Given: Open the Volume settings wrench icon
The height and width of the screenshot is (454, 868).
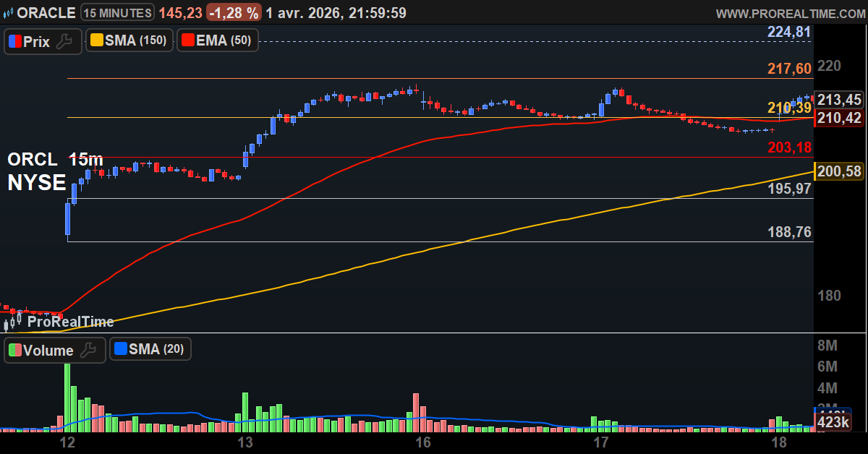Looking at the screenshot, I should coord(87,350).
